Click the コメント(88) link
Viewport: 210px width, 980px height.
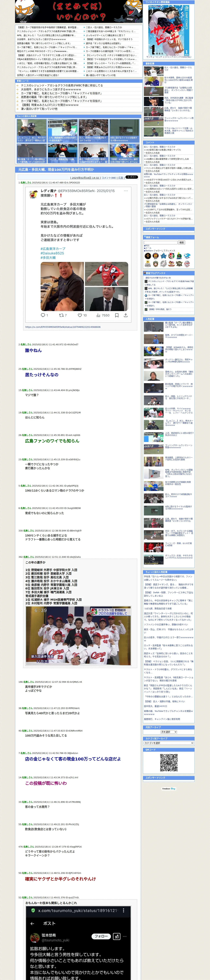point(109,178)
